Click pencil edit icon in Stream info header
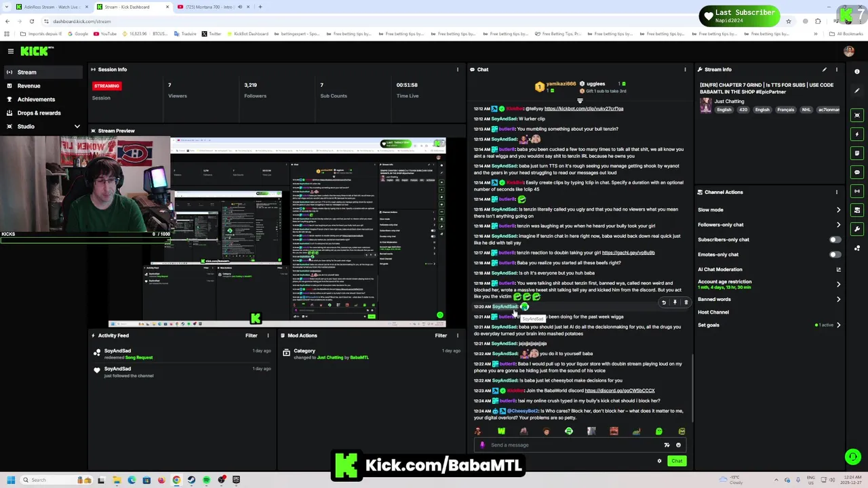Screen dimensions: 868x488 pyautogui.click(x=825, y=69)
